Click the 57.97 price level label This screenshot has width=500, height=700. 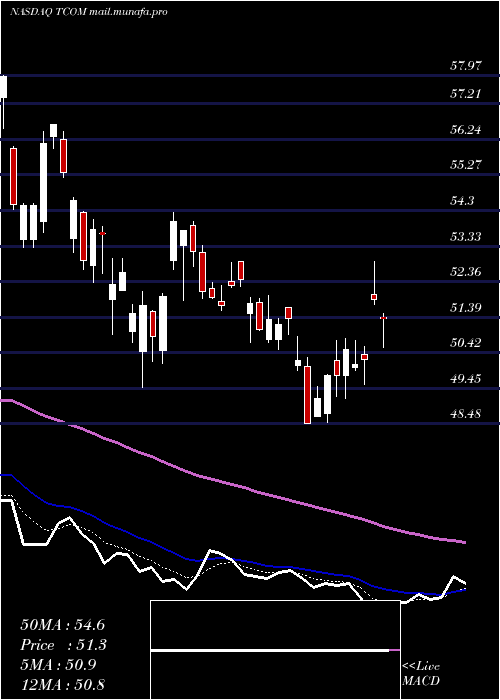(x=466, y=66)
